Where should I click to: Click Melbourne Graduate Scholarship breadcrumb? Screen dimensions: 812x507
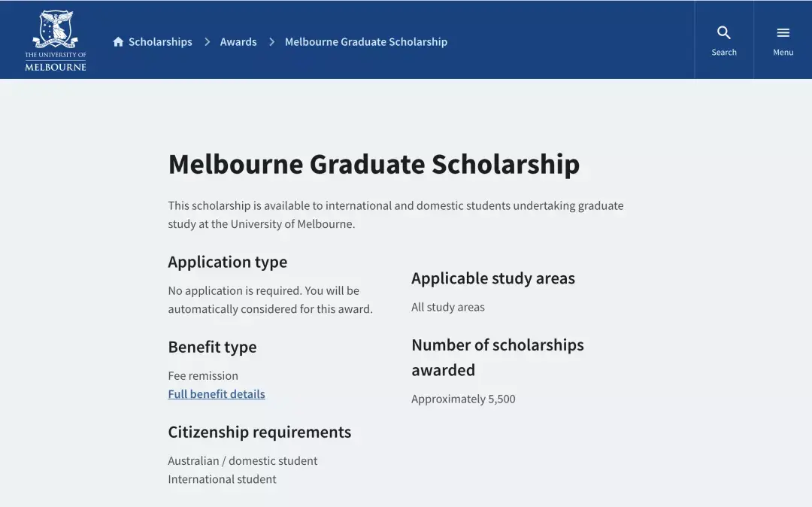click(365, 42)
